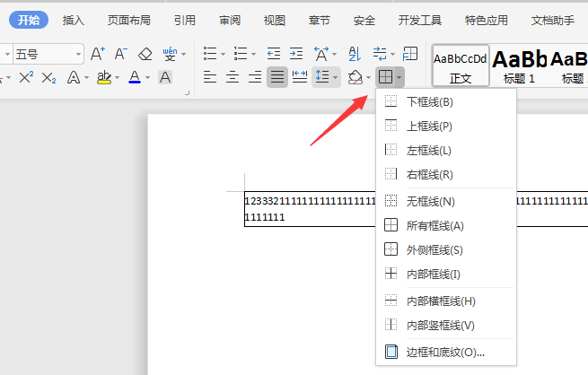Screen dimensions: 588x375
Task: Apply subscript formatting
Action: [x=48, y=77]
